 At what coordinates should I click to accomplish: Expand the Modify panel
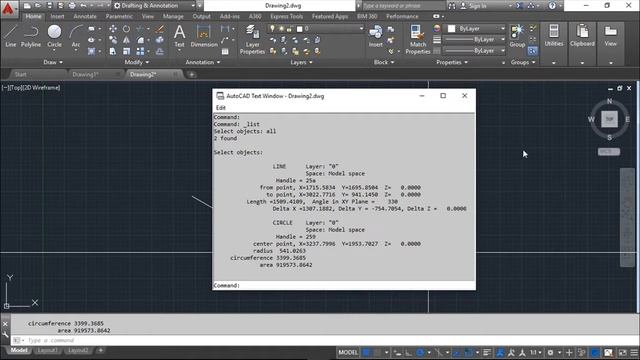137,62
